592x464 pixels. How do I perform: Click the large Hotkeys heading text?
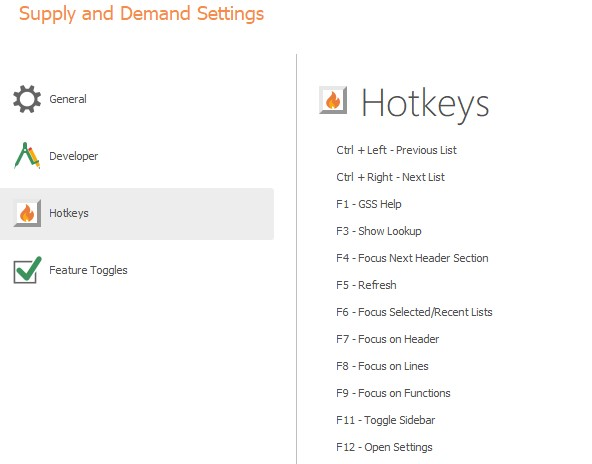[425, 104]
